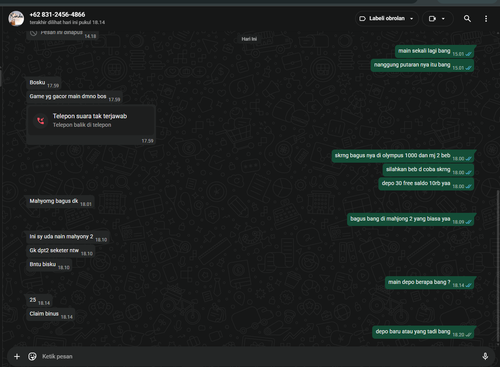Viewport: 500px width, 367px height.
Task: Open contact info for +62 831-2456-4866
Action: (57, 14)
